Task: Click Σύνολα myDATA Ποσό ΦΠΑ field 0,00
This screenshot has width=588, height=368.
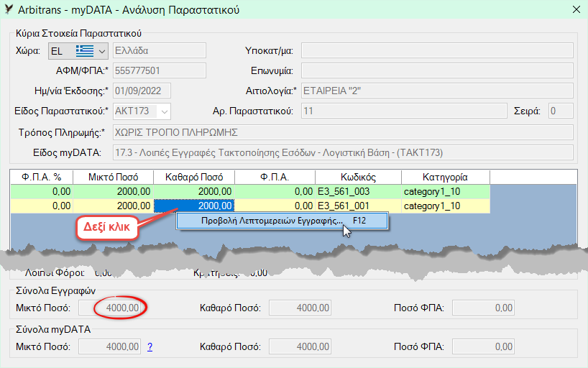Action: pos(483,346)
